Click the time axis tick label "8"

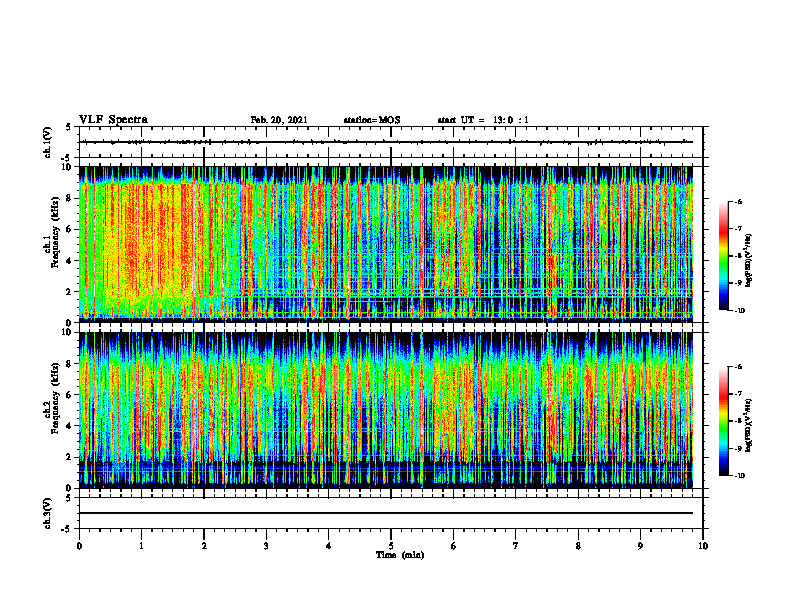(x=578, y=546)
